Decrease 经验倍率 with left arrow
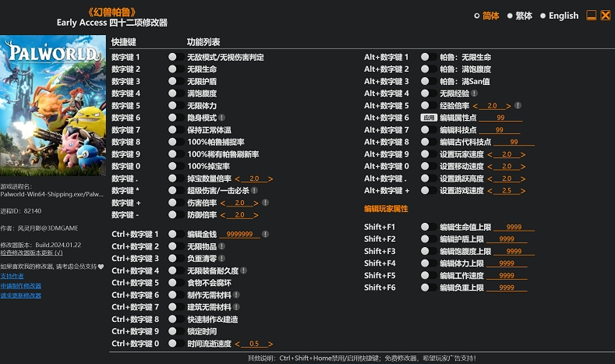The height and width of the screenshot is (364, 615). 475,106
